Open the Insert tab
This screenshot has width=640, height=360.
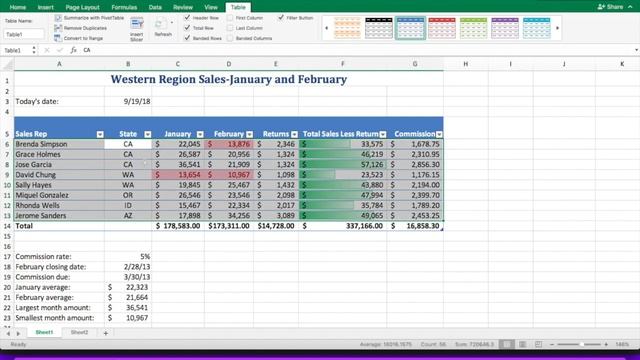coord(45,7)
